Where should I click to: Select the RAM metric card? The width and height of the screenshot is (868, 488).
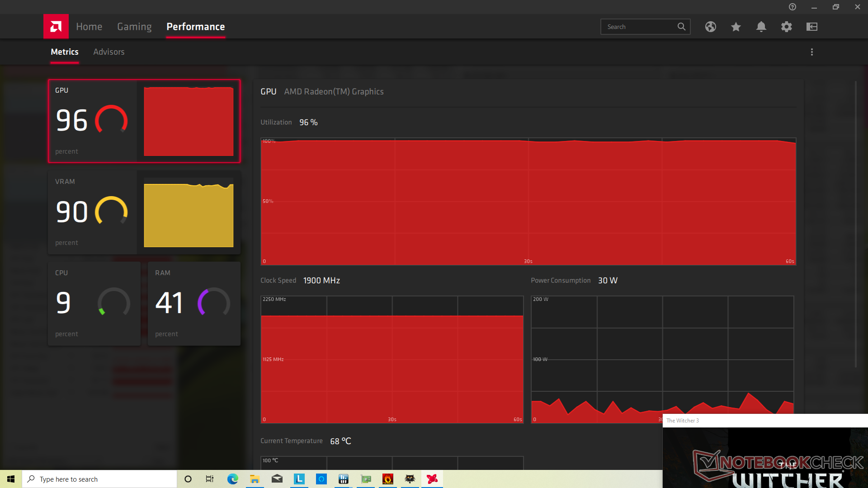[194, 304]
